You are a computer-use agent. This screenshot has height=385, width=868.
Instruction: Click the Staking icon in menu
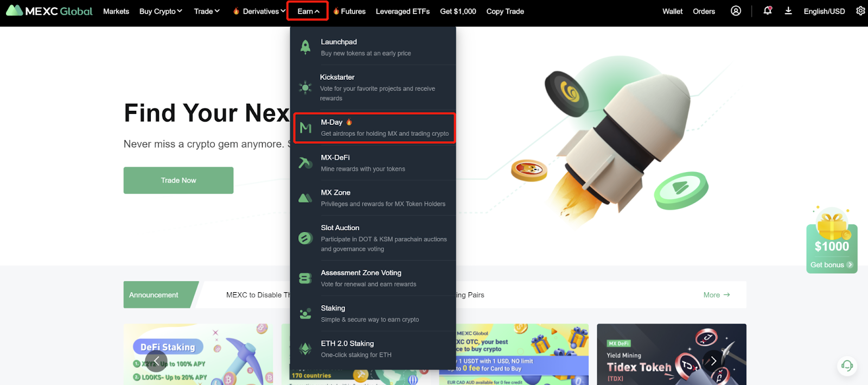pyautogui.click(x=305, y=313)
